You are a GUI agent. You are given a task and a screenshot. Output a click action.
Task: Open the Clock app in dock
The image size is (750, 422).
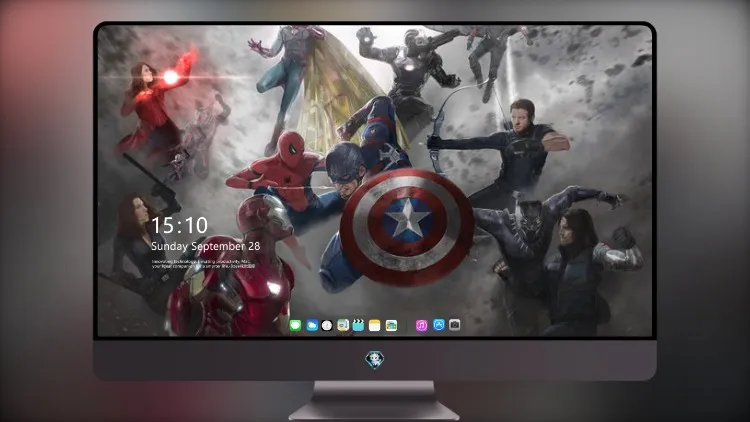327,325
